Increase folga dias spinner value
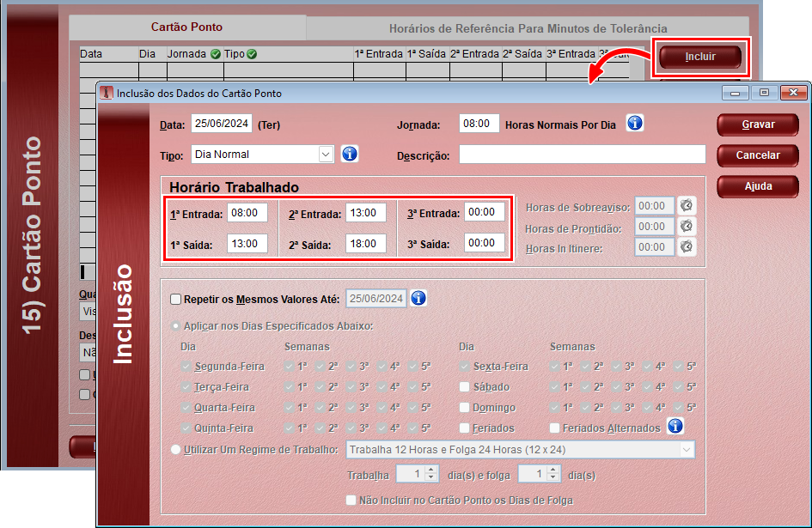Viewport: 812px width, 528px height. [x=553, y=470]
